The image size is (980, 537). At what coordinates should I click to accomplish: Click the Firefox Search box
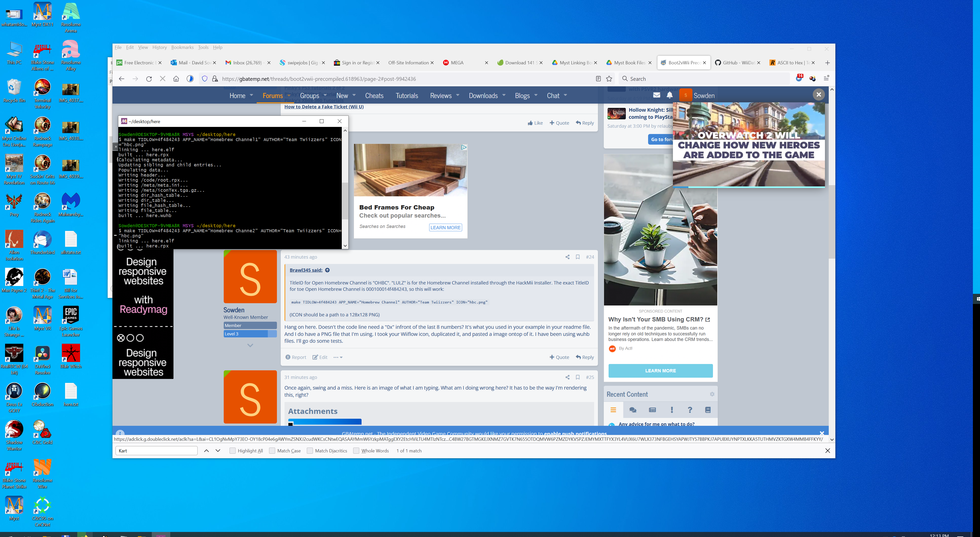(x=704, y=79)
